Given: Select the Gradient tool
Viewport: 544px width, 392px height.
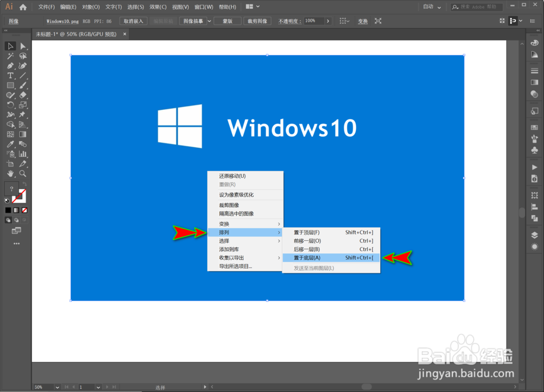Looking at the screenshot, I should 23,134.
